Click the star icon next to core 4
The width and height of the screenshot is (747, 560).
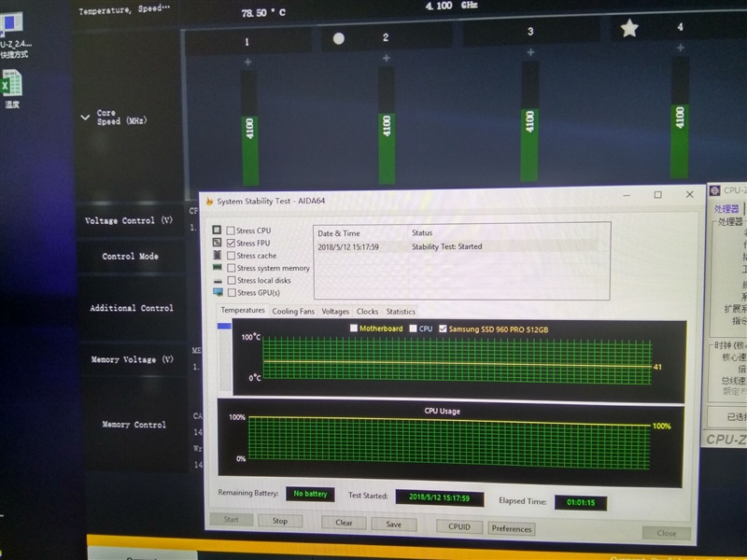[x=629, y=28]
